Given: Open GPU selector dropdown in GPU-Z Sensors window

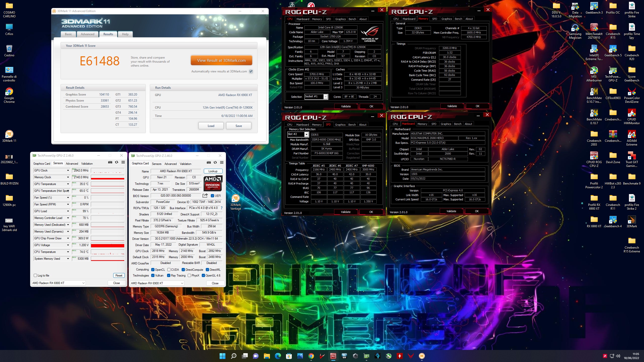Looking at the screenshot, I should pos(59,283).
